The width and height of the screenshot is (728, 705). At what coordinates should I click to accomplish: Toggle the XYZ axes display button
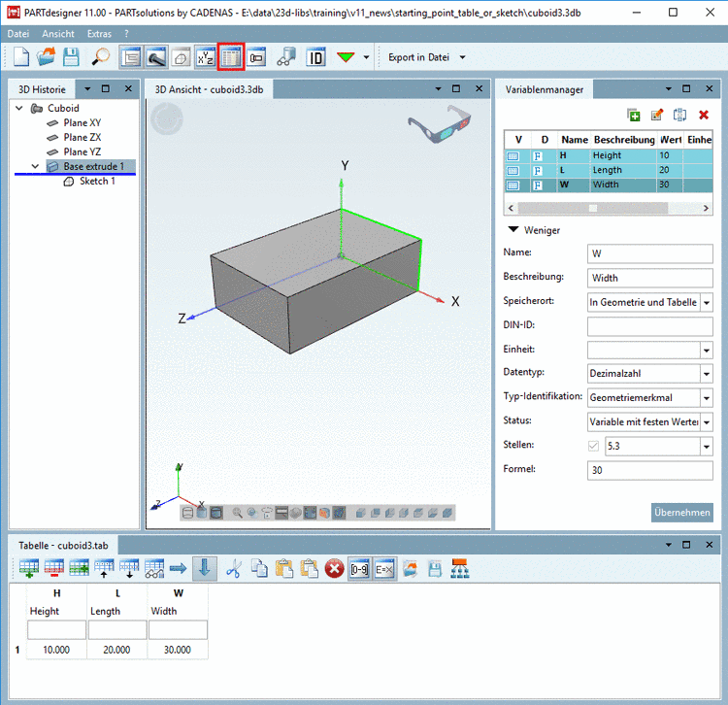205,57
